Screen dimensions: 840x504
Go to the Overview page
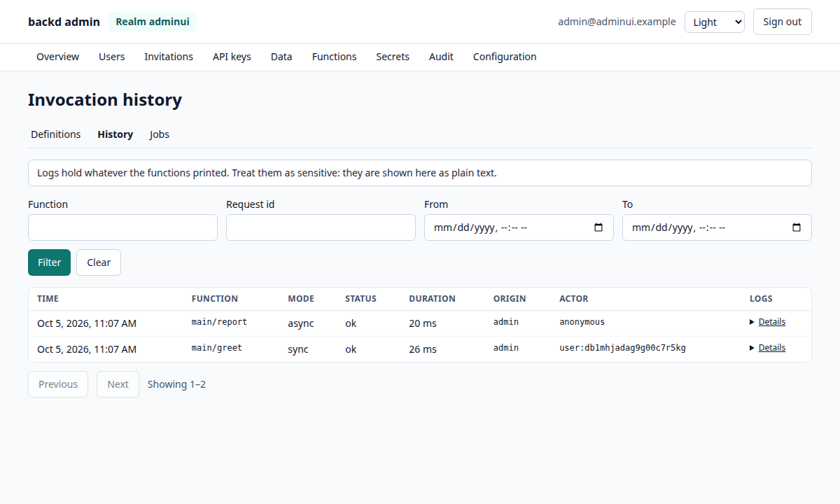pyautogui.click(x=57, y=57)
